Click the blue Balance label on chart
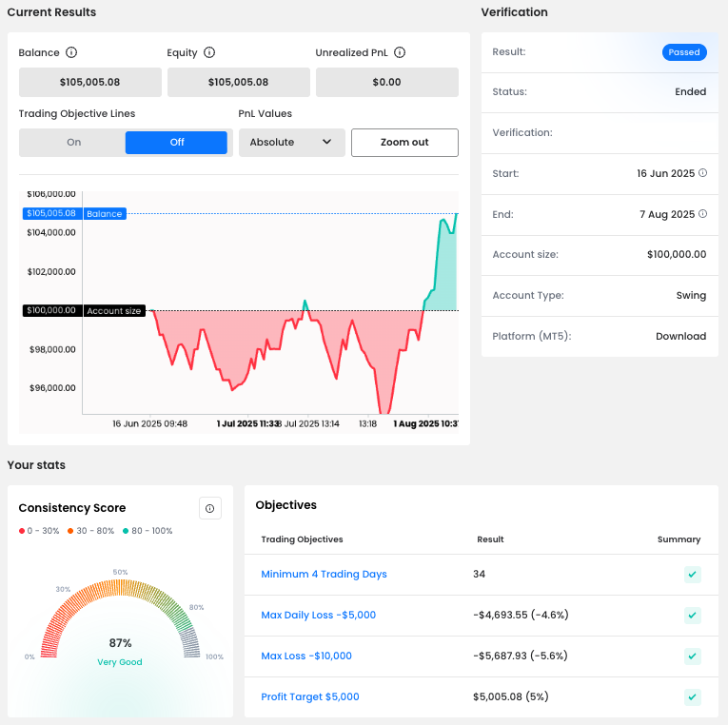Image resolution: width=728 pixels, height=725 pixels. (x=105, y=214)
